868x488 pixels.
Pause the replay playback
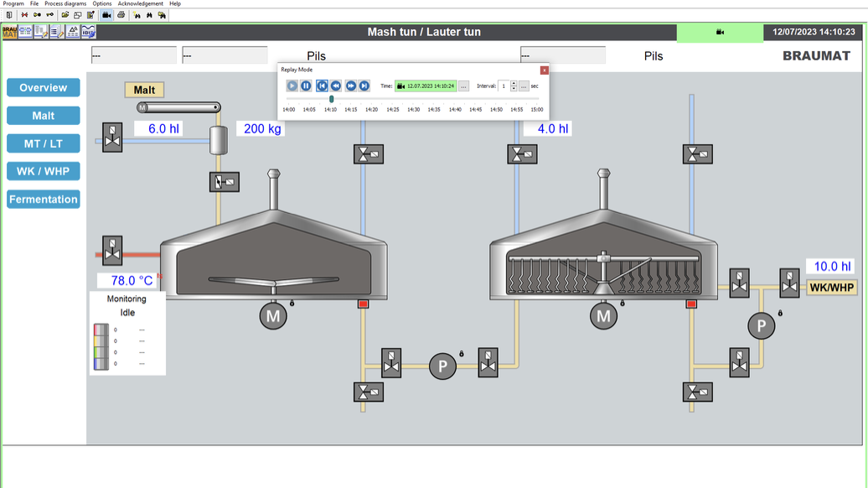pyautogui.click(x=305, y=86)
